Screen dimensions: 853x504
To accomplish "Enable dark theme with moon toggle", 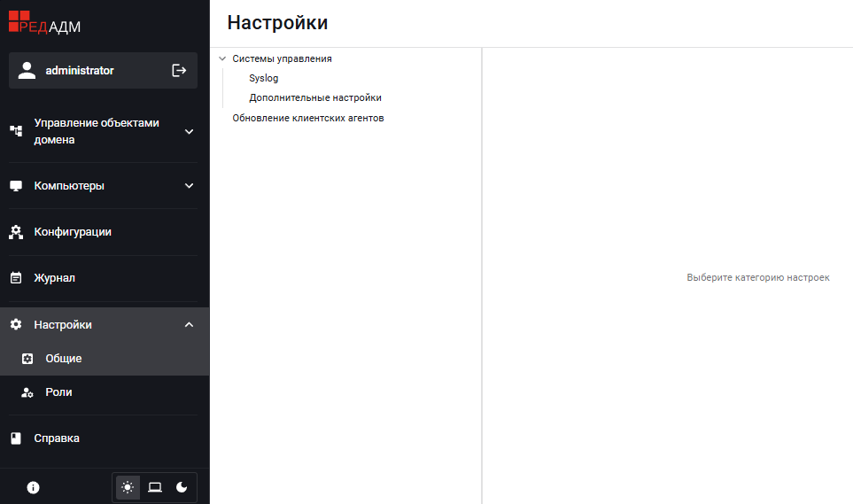I will coord(182,487).
